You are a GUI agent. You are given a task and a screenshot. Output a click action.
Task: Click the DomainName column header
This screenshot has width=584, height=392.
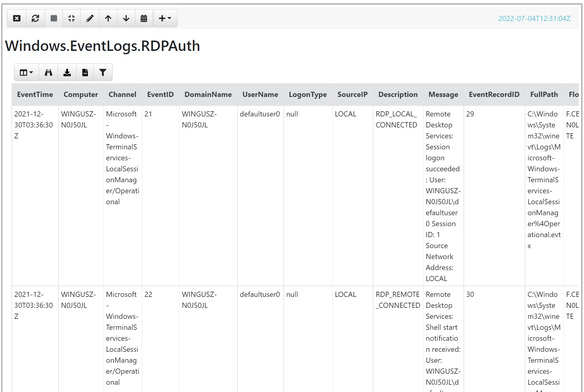208,94
